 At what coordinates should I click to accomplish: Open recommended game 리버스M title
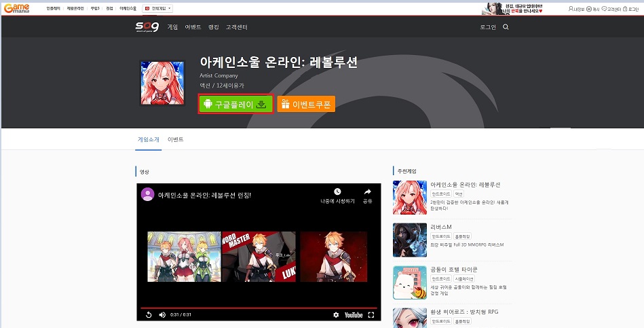click(441, 227)
